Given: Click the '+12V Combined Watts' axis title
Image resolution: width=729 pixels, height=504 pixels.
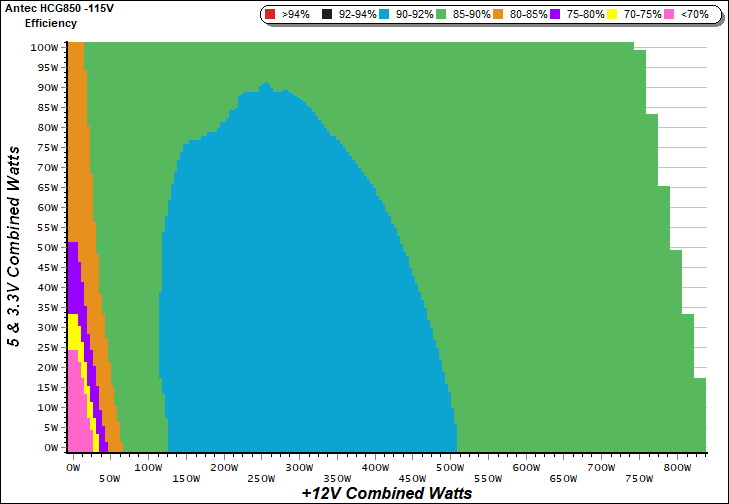Looking at the screenshot, I should tap(386, 493).
